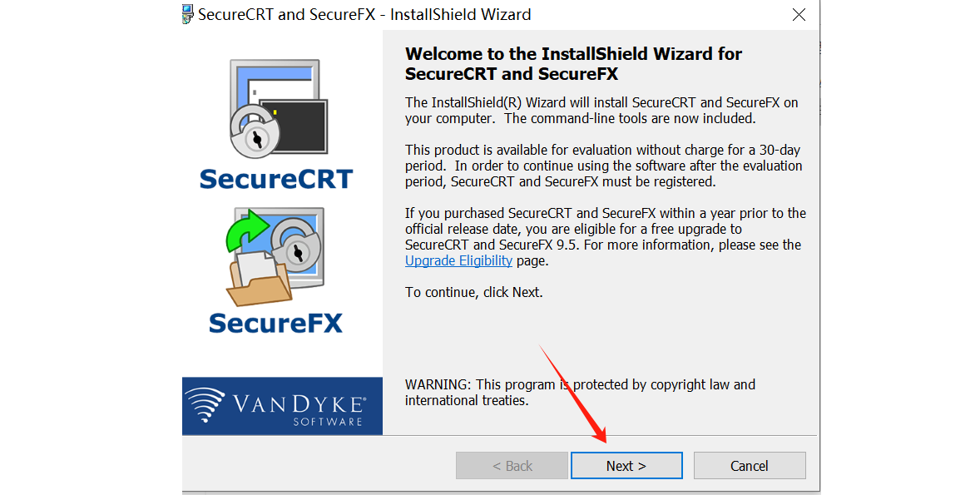980x495 pixels.
Task: Close the InstallShield Wizard window
Action: [x=799, y=14]
